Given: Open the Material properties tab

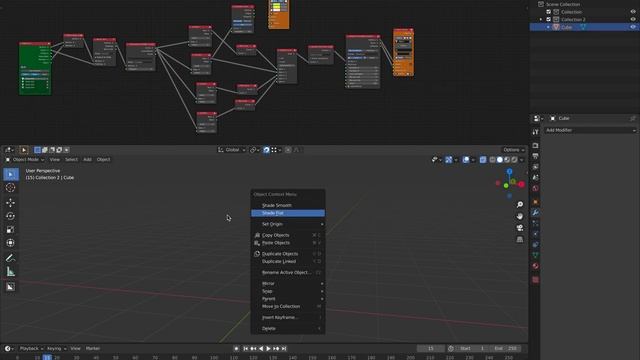Looking at the screenshot, I should click(x=536, y=266).
